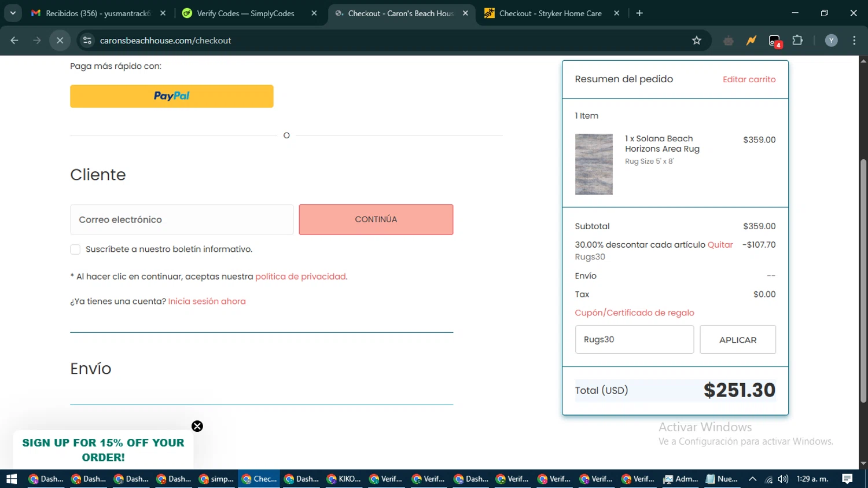Click the browser address bar URL

click(165, 41)
